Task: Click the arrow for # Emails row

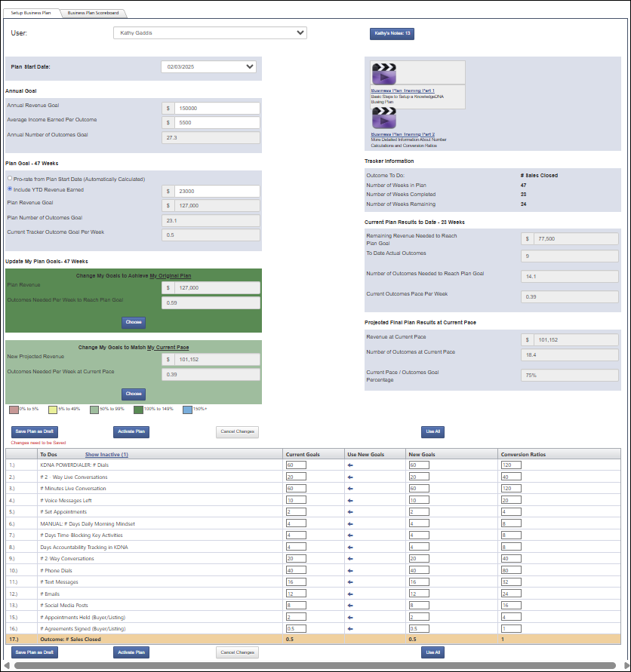Action: (350, 594)
